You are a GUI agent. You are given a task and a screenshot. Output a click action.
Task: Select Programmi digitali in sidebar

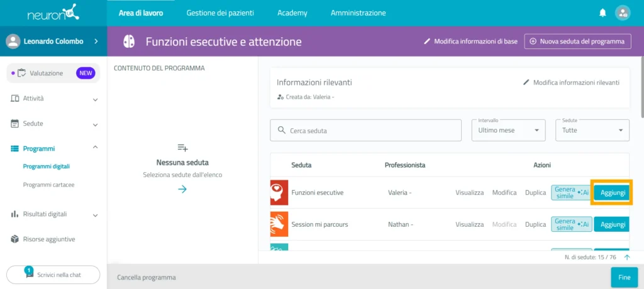click(47, 166)
